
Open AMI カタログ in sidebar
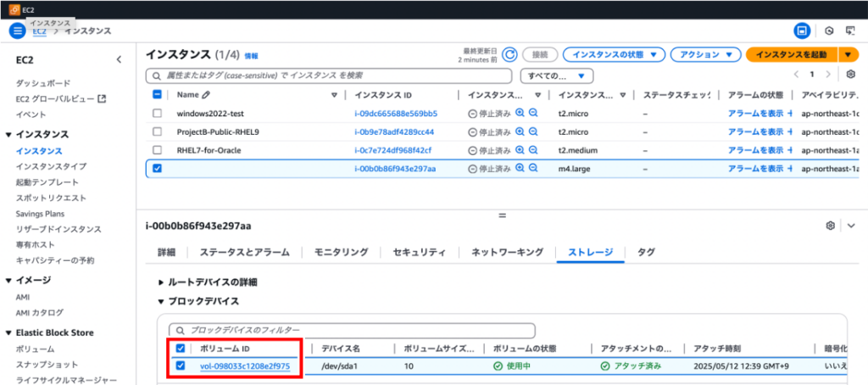coord(39,312)
